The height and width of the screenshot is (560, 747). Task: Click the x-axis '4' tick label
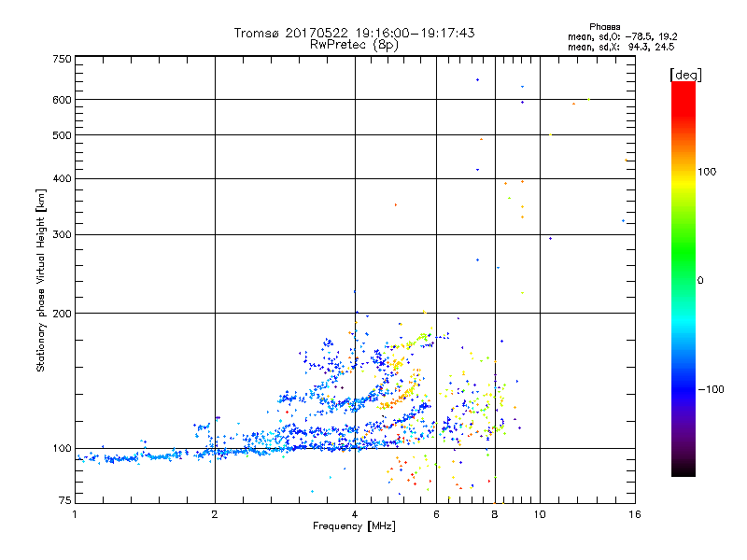point(355,514)
